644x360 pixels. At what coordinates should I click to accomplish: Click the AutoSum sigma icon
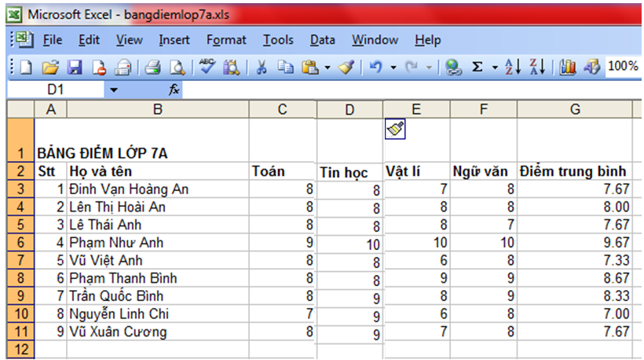tap(478, 67)
